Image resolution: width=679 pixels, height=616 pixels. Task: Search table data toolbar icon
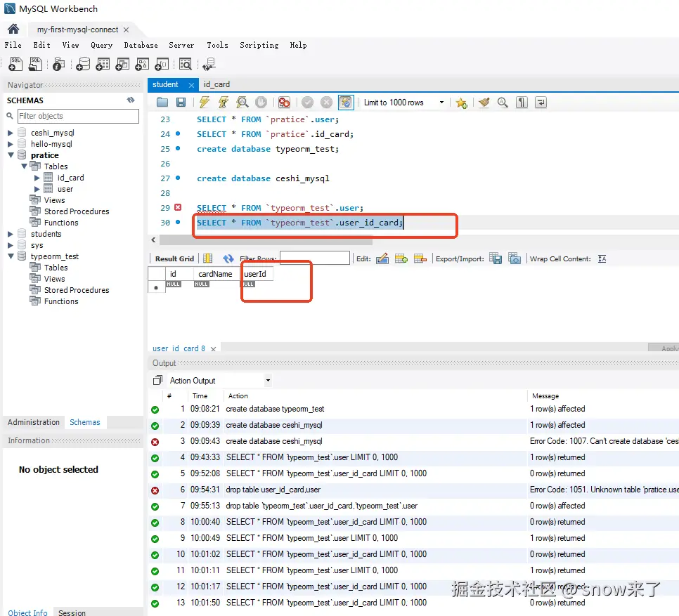pos(186,64)
